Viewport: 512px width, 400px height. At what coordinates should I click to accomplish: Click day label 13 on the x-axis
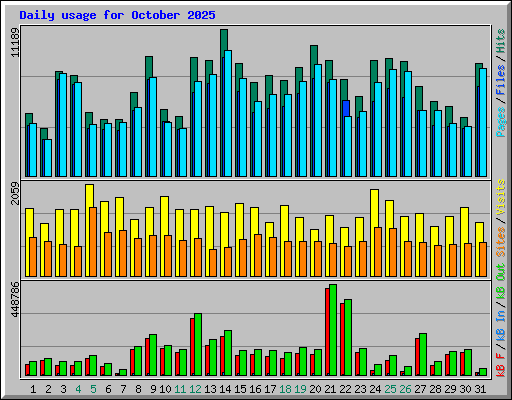tap(210, 389)
